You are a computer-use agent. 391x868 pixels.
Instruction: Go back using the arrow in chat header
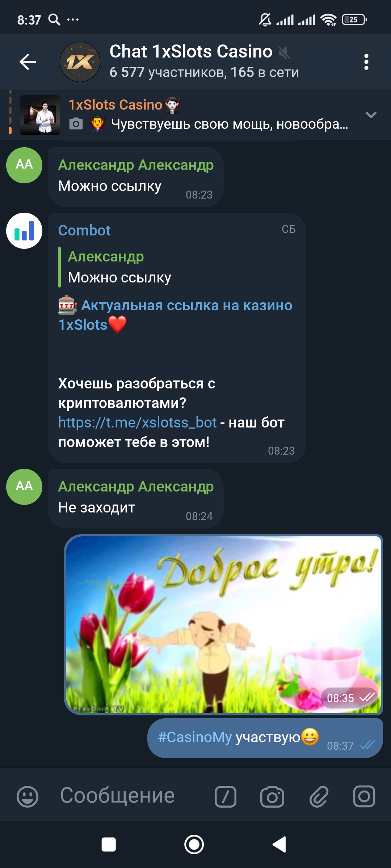coord(28,62)
